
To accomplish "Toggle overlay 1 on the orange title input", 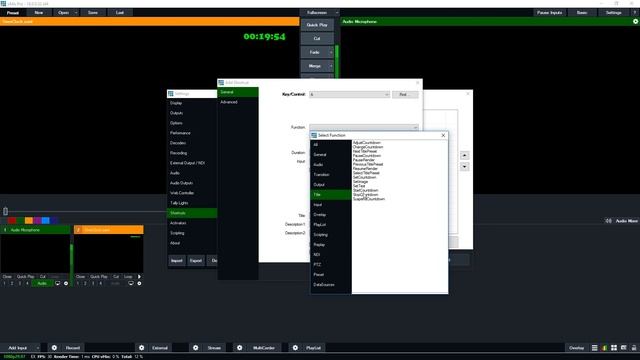I will (78, 283).
